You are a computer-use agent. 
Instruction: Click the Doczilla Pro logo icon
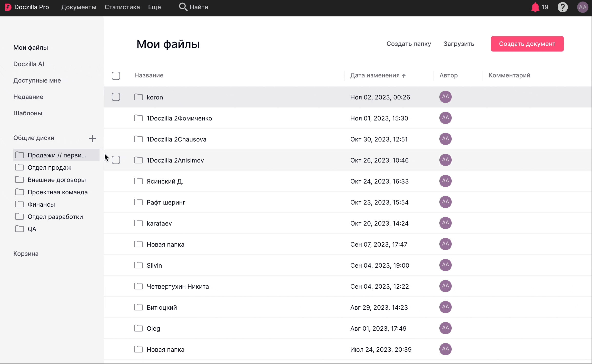pos(8,7)
